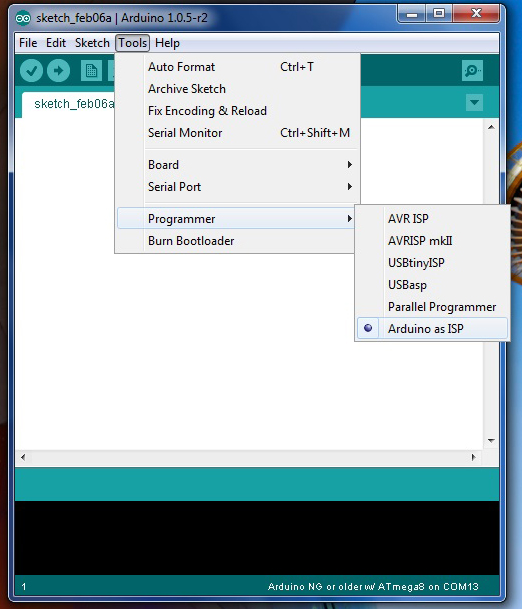Click horizontal scrollbar right arrow
Image resolution: width=522 pixels, height=609 pixels.
click(x=473, y=457)
